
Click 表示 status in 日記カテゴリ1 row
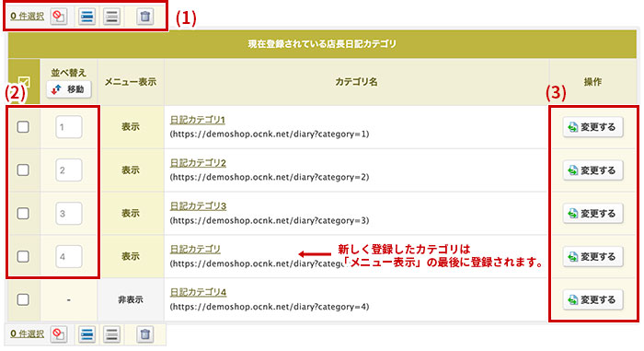131,127
